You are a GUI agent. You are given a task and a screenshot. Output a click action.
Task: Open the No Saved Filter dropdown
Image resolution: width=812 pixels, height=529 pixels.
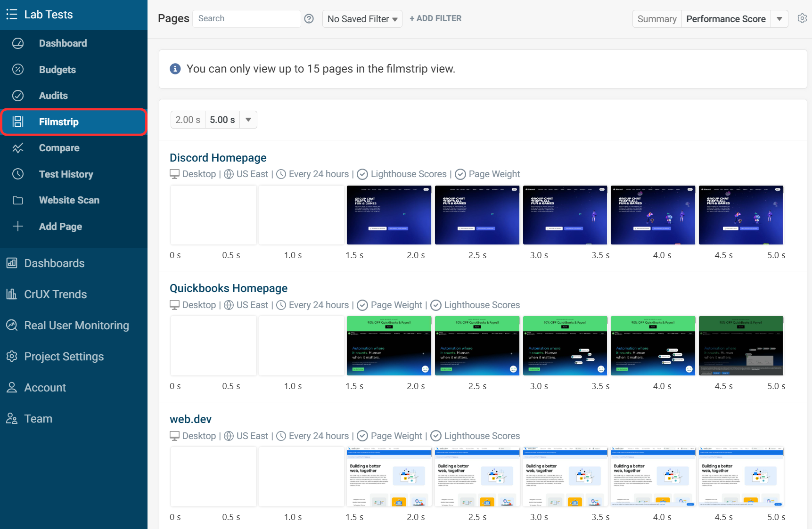click(362, 19)
